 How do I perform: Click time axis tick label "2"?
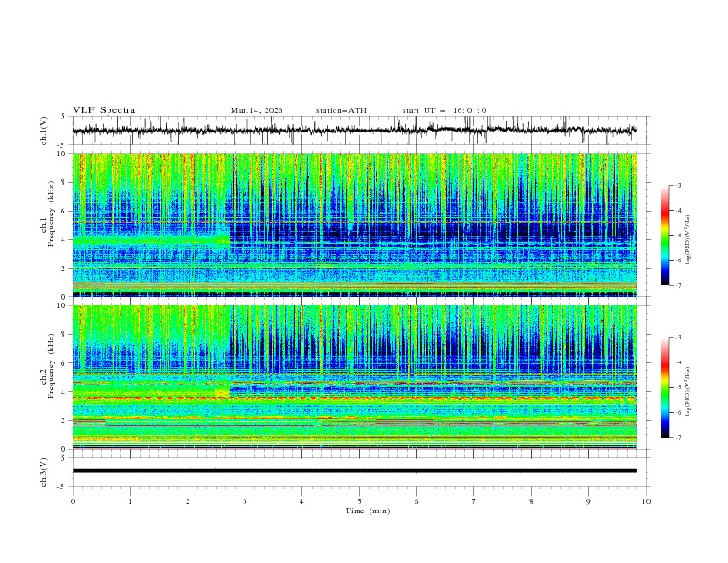click(188, 501)
